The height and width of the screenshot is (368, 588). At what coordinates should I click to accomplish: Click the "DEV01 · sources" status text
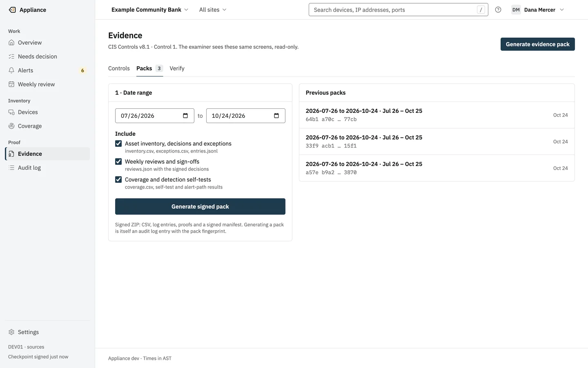click(x=26, y=347)
